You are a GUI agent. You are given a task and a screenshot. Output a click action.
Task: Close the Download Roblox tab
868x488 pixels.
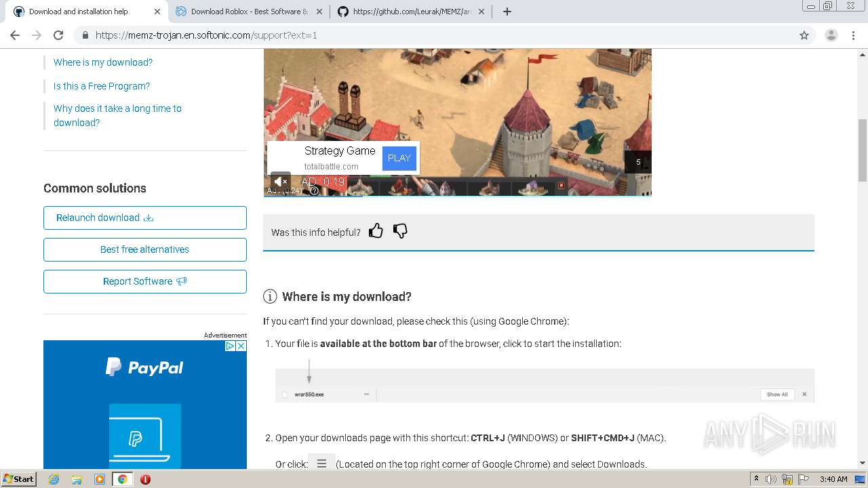tap(319, 12)
